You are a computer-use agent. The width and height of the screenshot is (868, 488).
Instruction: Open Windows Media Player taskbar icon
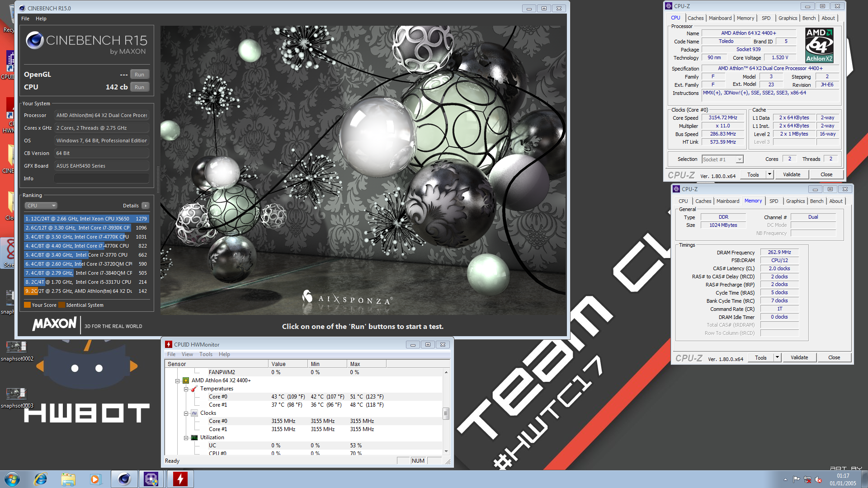coord(95,479)
